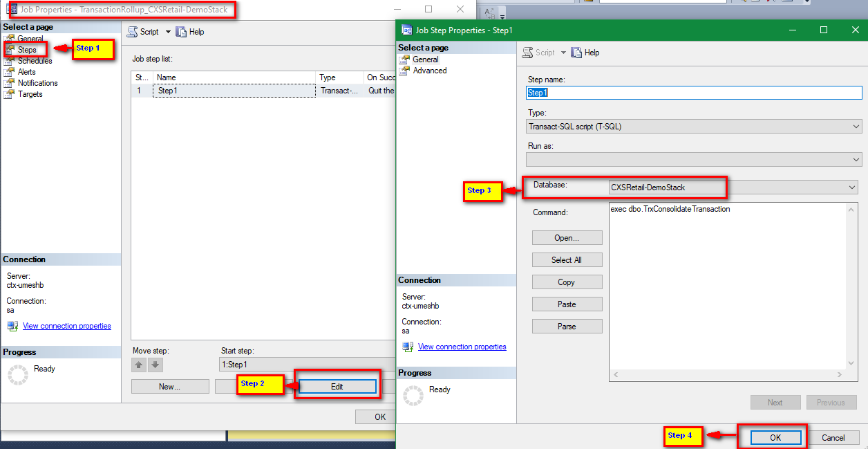Open the Database dropdown showing CXSRetail-DemoStack

(x=851, y=187)
